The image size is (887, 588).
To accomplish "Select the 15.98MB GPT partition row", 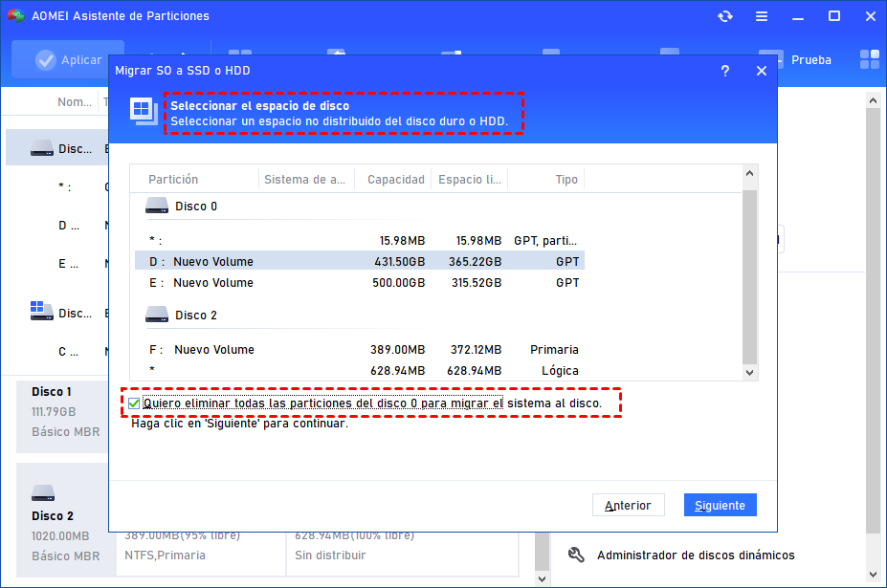I will [x=359, y=240].
